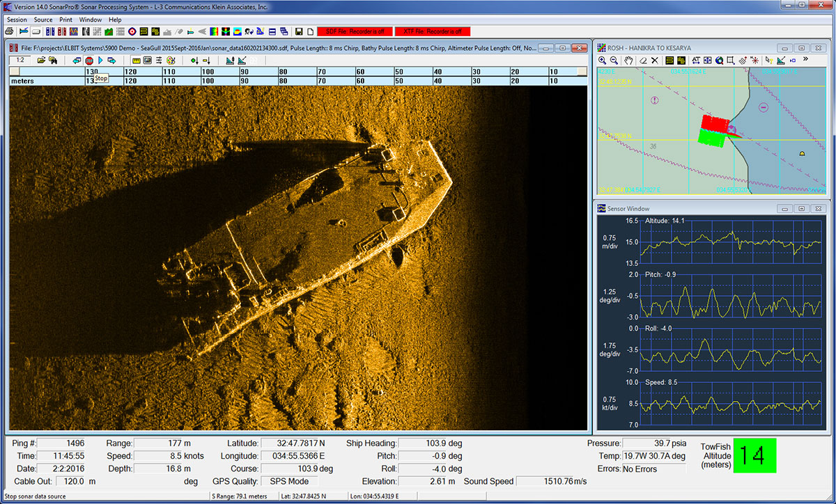
Task: Click the green TowFish Altitude indicator
Action: point(754,455)
